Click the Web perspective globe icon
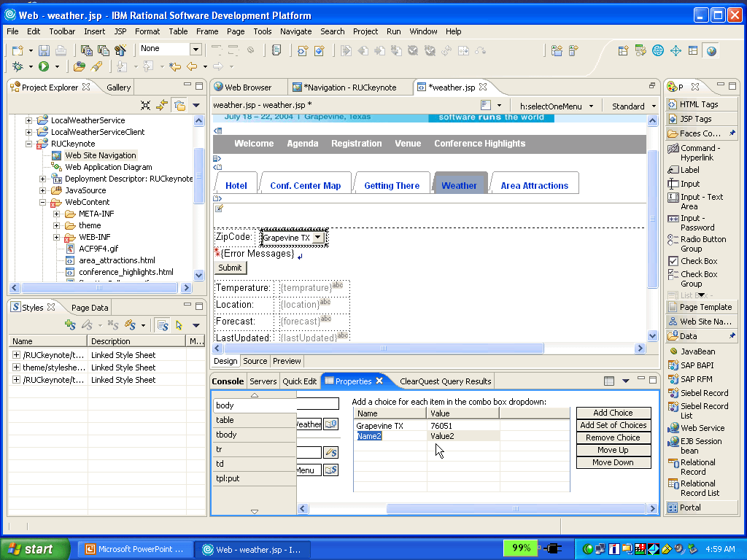Screen dimensions: 747x560 click(712, 50)
